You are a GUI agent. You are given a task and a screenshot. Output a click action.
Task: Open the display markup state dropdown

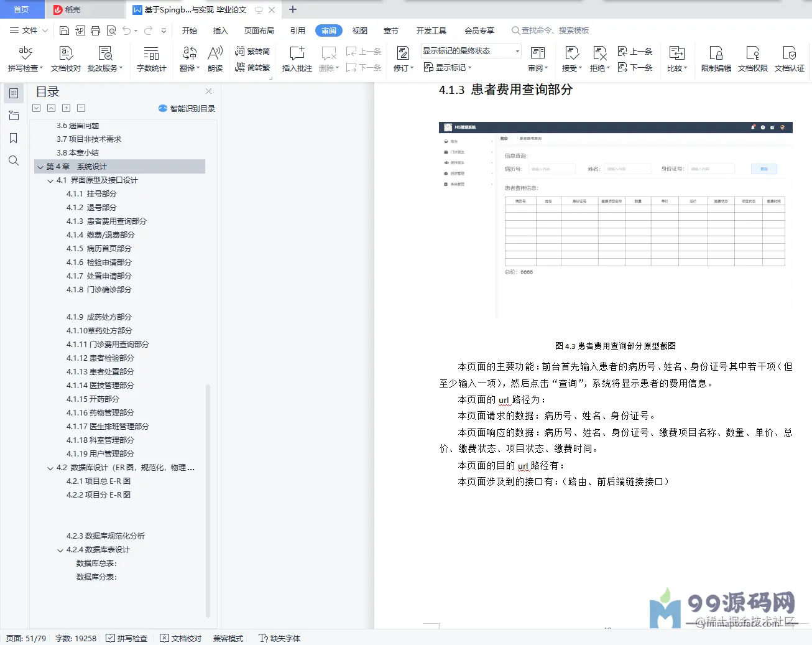(x=471, y=51)
